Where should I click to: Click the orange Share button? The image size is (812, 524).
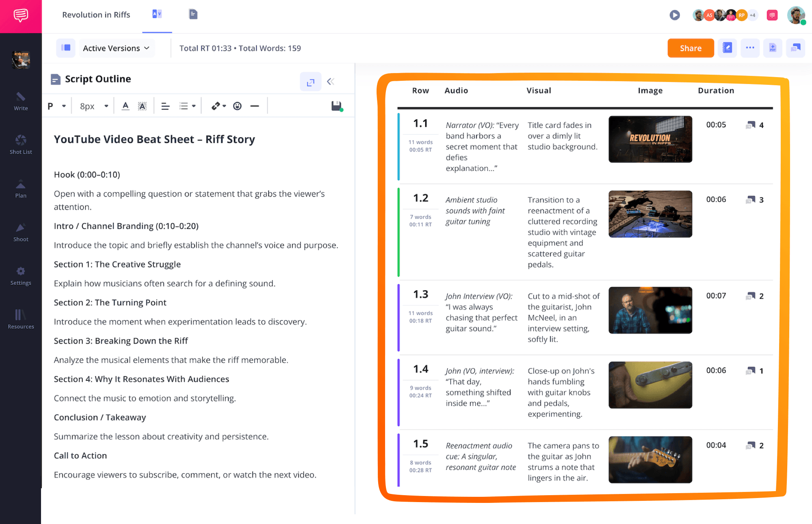(690, 48)
